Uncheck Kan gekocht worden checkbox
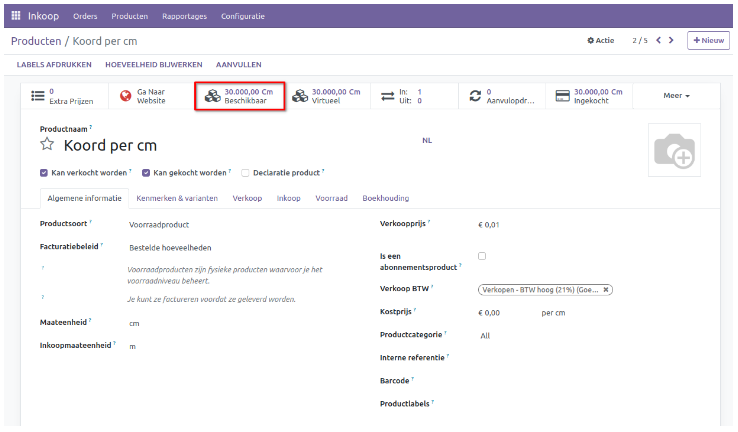 tap(146, 172)
